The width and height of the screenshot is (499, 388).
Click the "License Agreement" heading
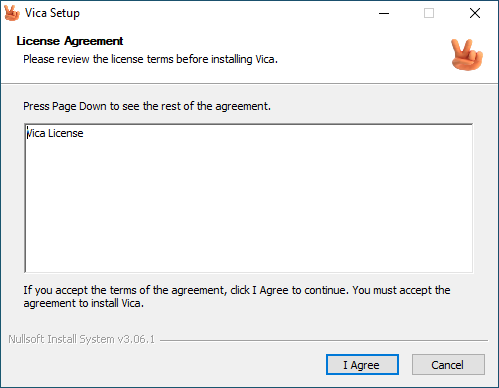click(x=70, y=41)
